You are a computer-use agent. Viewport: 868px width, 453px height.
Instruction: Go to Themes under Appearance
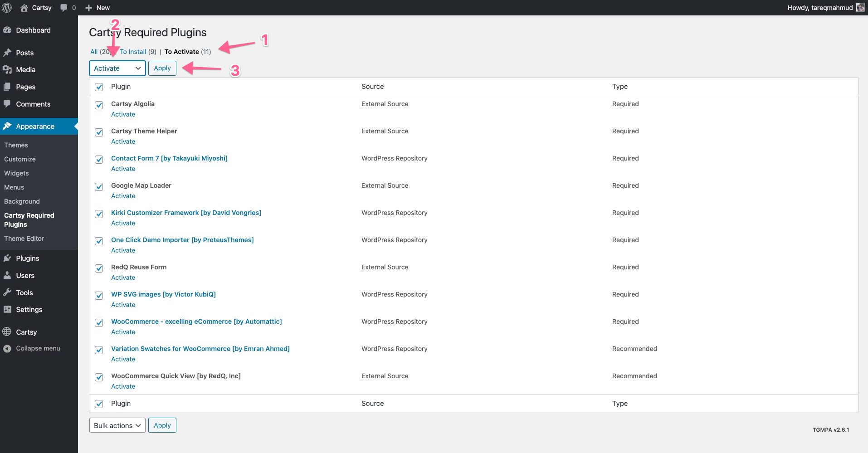click(x=16, y=145)
